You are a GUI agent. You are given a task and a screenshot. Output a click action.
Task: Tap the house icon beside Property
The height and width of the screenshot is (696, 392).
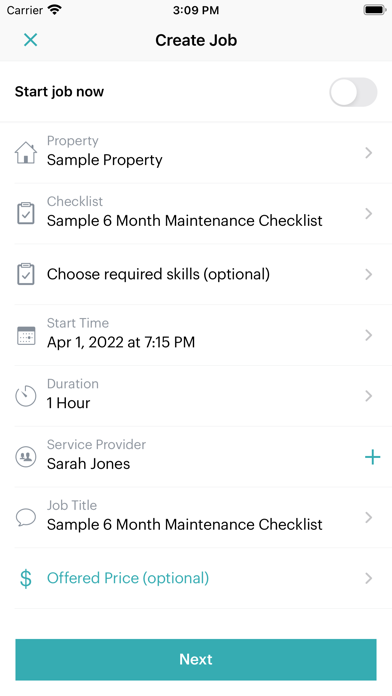tap(26, 153)
